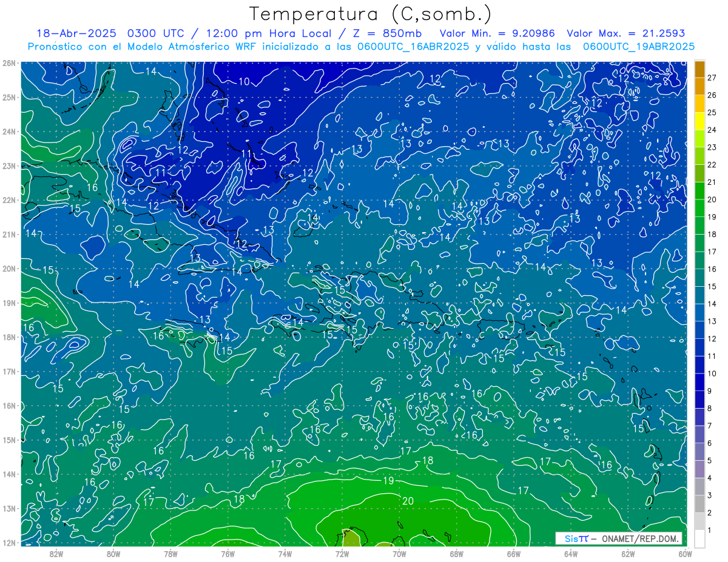
Task: Click the 15N latitude axis label
Action: click(8, 440)
